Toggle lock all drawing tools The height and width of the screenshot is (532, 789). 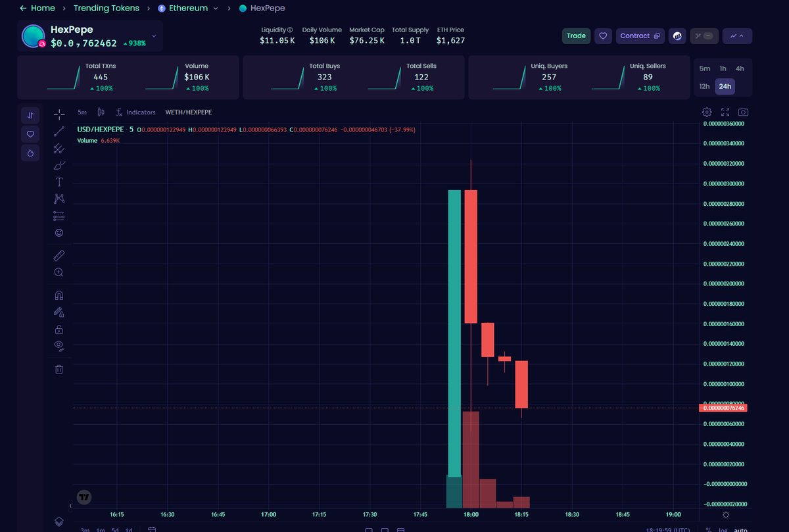(x=59, y=329)
